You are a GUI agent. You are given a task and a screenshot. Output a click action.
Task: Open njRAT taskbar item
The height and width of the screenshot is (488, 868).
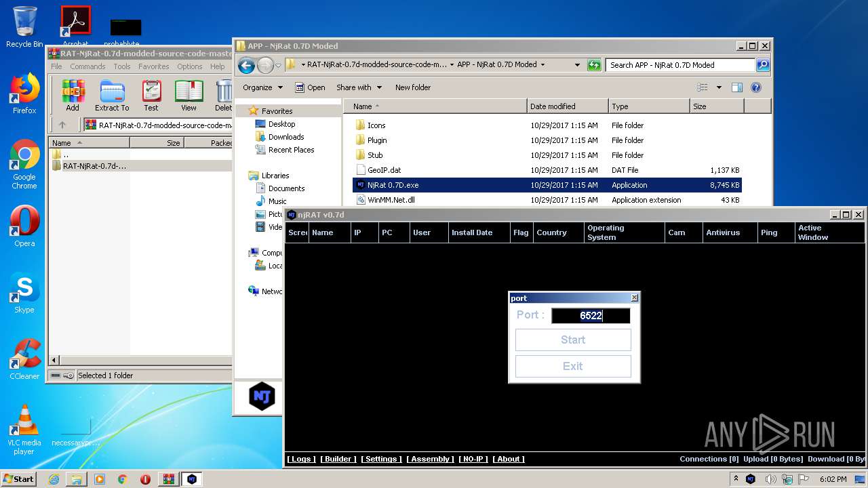(x=192, y=479)
